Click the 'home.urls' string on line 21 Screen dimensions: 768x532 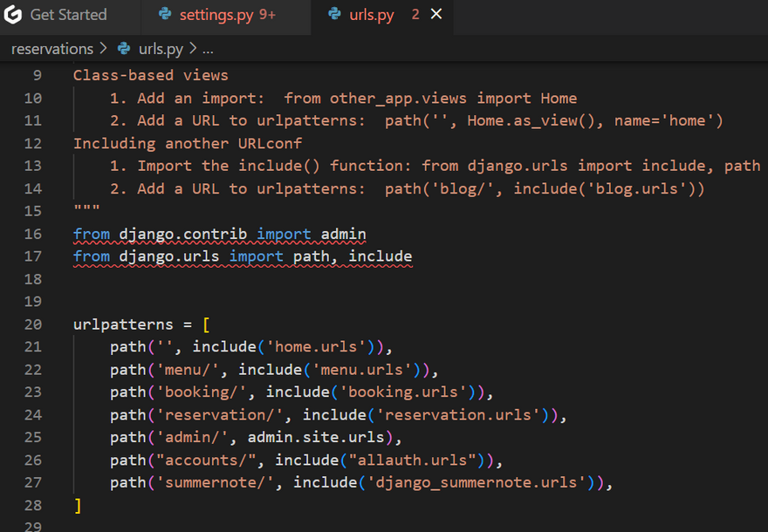click(320, 347)
